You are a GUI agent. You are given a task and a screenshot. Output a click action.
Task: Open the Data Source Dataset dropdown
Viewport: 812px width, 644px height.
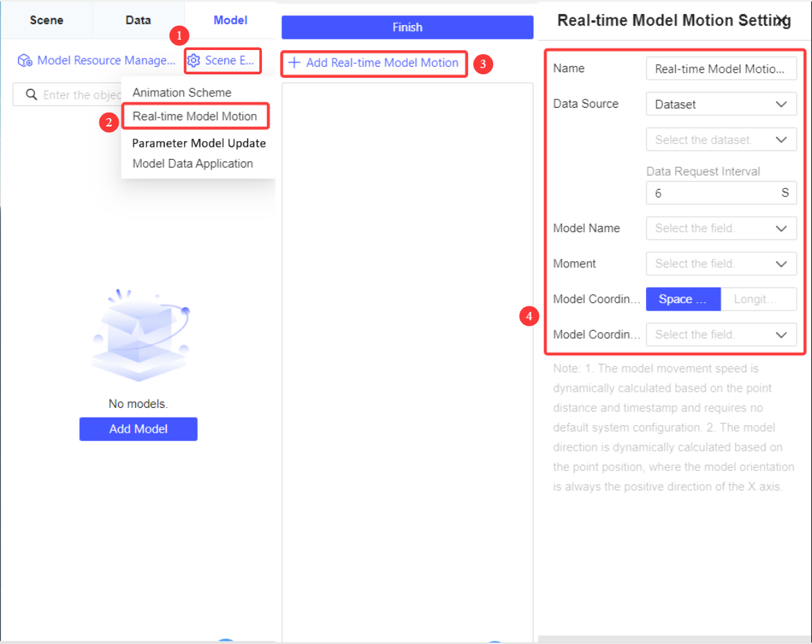721,104
